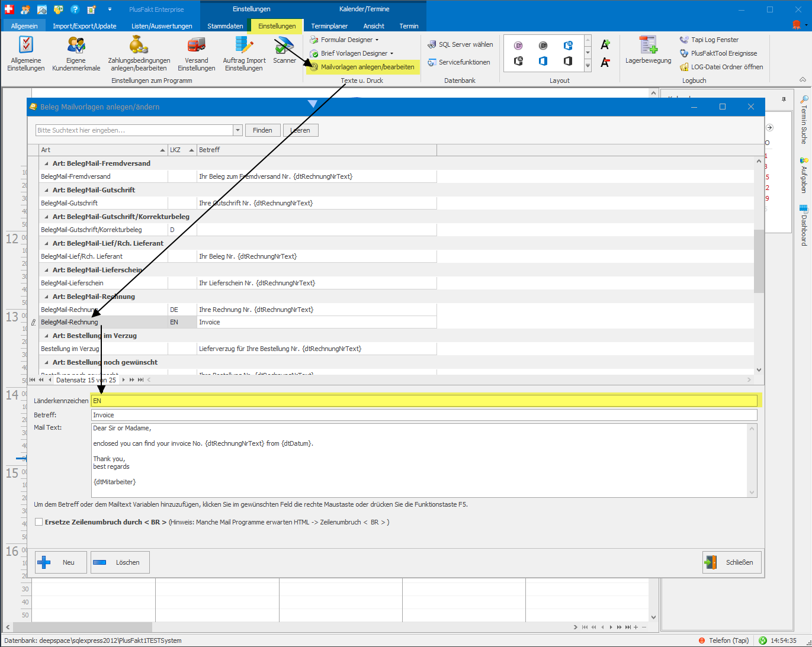
Task: Collapse group Art: Bestellung im Verzug
Action: click(47, 336)
